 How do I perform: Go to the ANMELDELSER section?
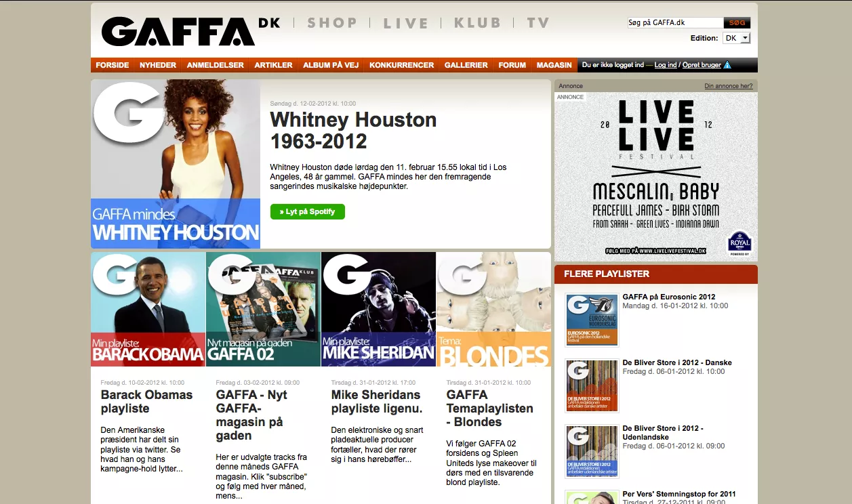tap(216, 65)
